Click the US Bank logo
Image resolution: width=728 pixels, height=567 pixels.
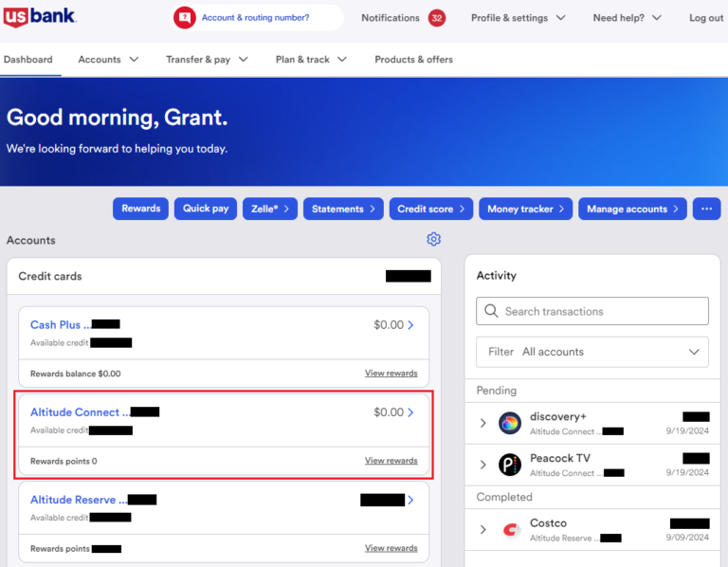(40, 17)
